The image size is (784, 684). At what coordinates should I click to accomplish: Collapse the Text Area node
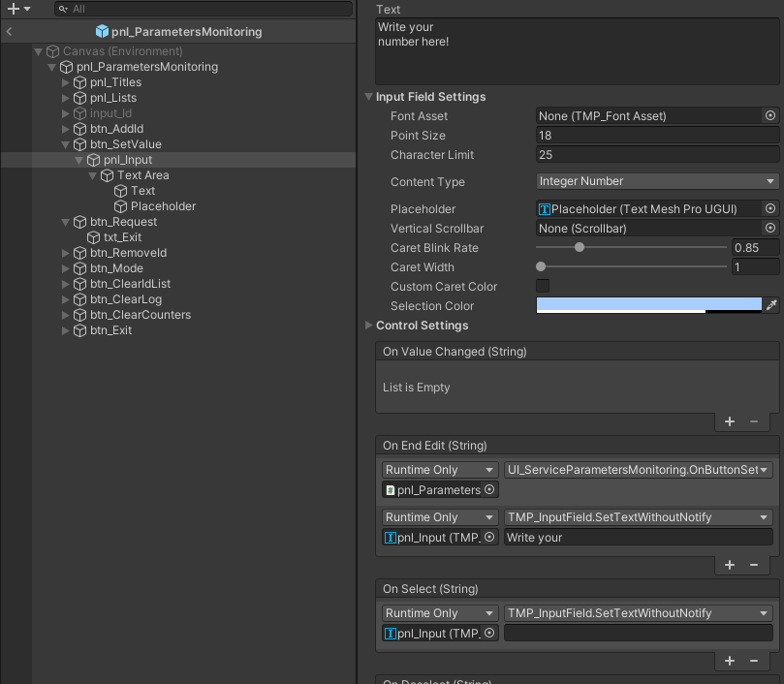click(92, 175)
